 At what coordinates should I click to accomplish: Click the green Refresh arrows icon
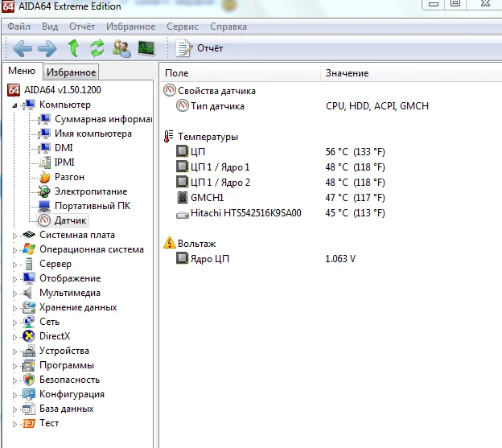coord(97,48)
